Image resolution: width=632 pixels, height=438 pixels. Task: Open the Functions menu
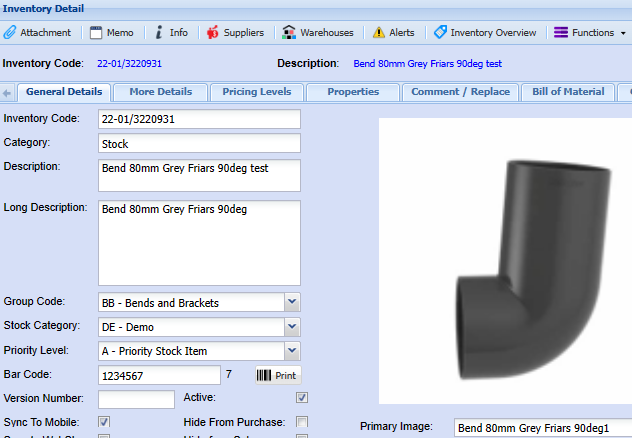590,32
